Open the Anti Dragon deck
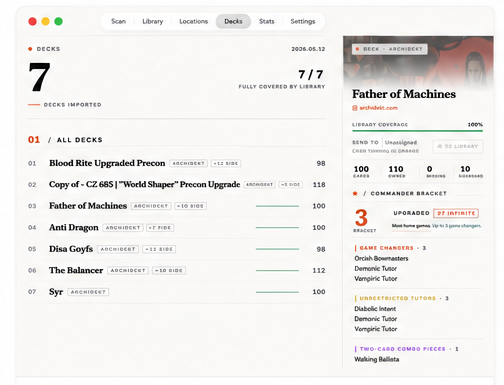The image size is (504, 385). tap(177, 227)
